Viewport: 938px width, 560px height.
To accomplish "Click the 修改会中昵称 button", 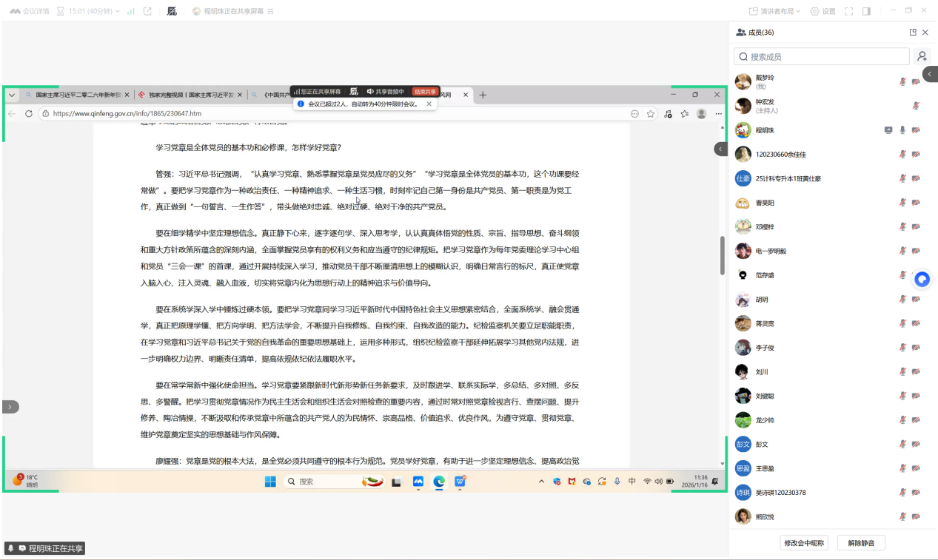I will 805,543.
